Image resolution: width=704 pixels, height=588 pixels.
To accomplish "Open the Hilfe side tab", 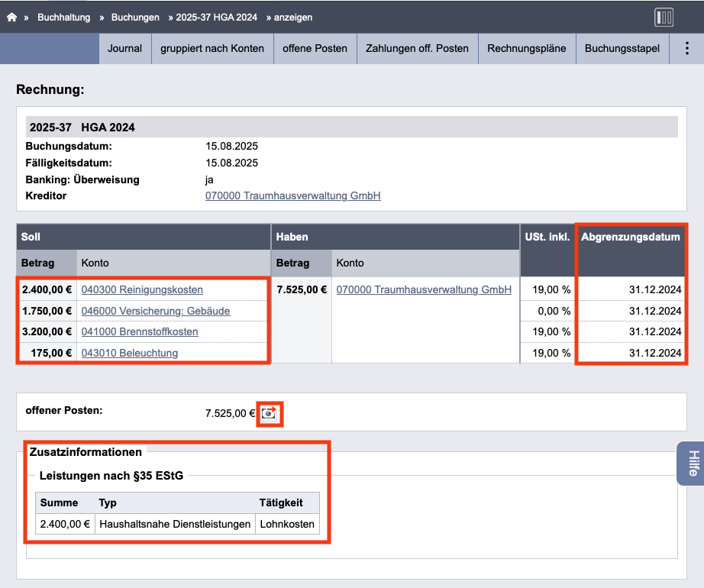I will click(x=692, y=464).
